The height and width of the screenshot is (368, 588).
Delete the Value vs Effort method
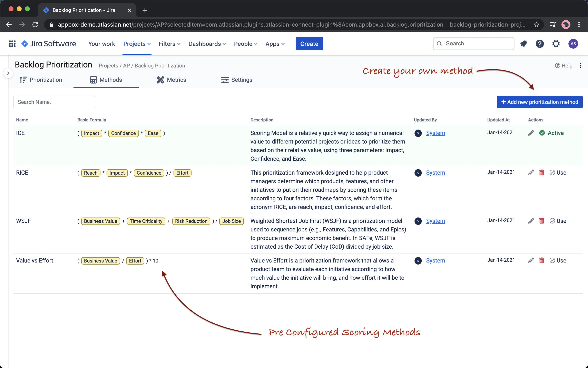[542, 260]
